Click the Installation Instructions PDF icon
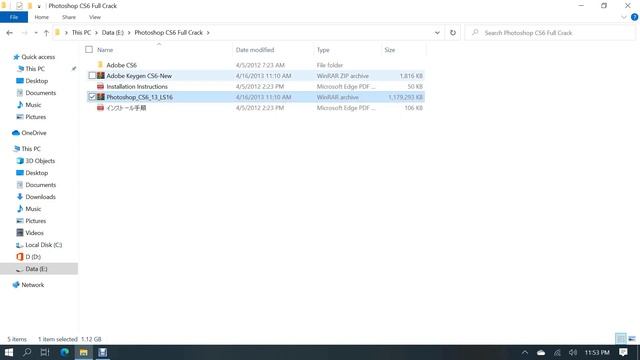Viewport: 640px width, 360px height. click(100, 86)
